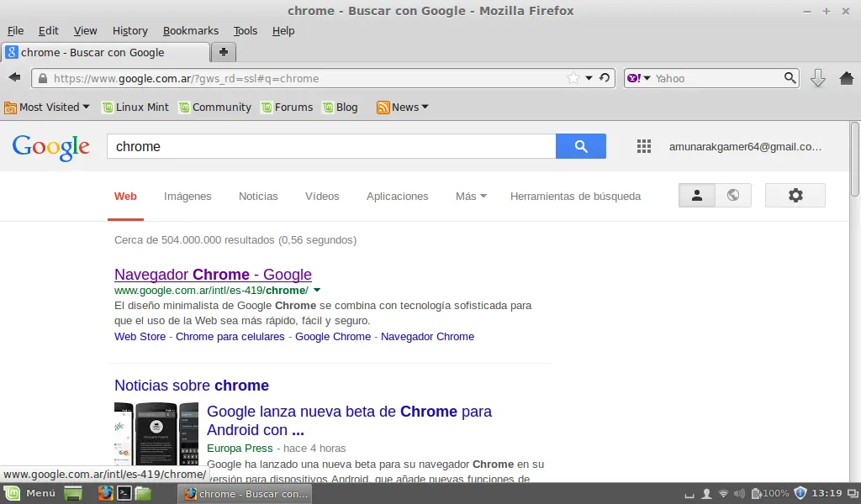Click the padlock site identity icon
861x504 pixels.
tap(43, 78)
